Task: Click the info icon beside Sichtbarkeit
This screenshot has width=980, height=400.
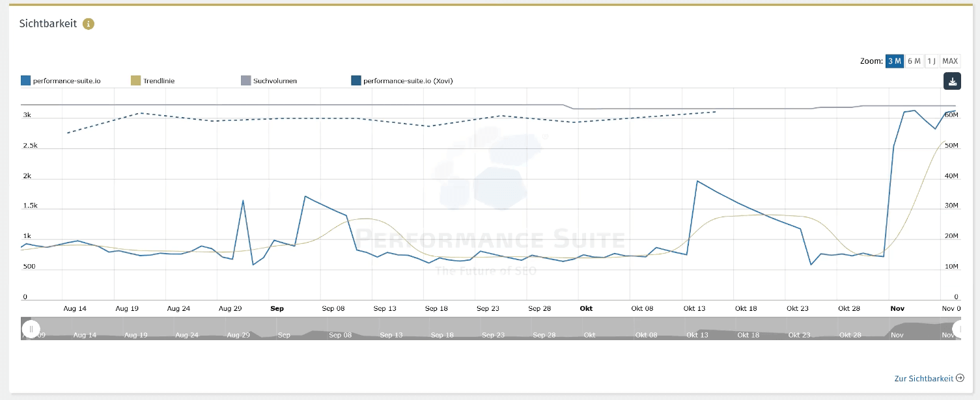Action: coord(89,24)
